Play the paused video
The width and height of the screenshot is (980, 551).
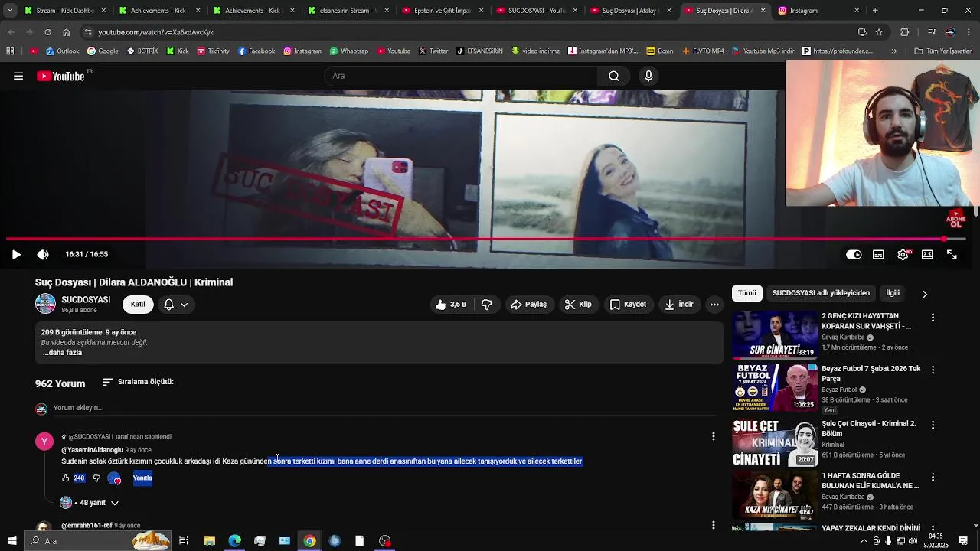pyautogui.click(x=16, y=255)
